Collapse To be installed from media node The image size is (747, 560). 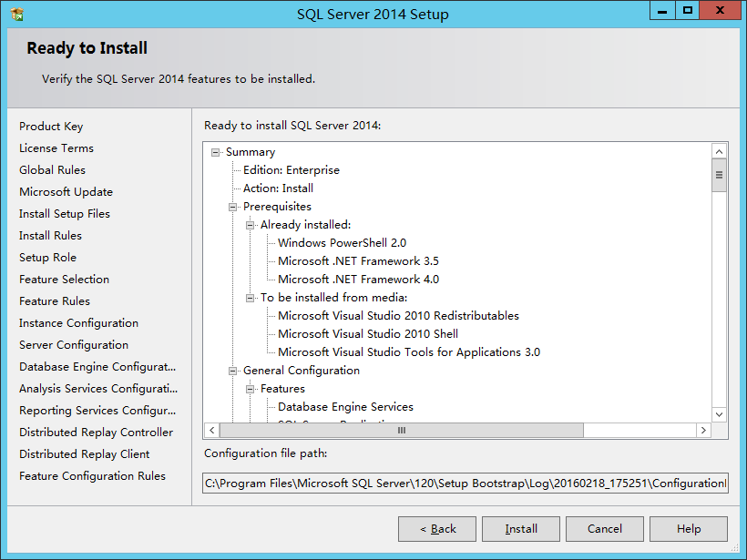[250, 298]
